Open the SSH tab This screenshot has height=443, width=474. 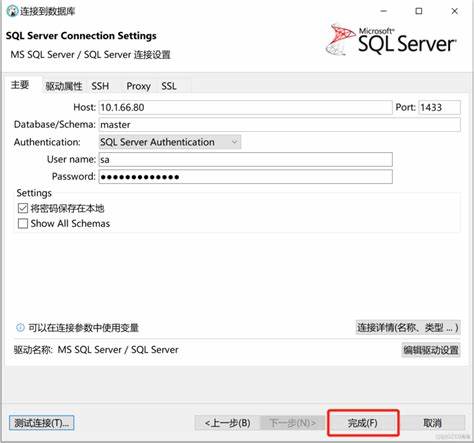(100, 86)
